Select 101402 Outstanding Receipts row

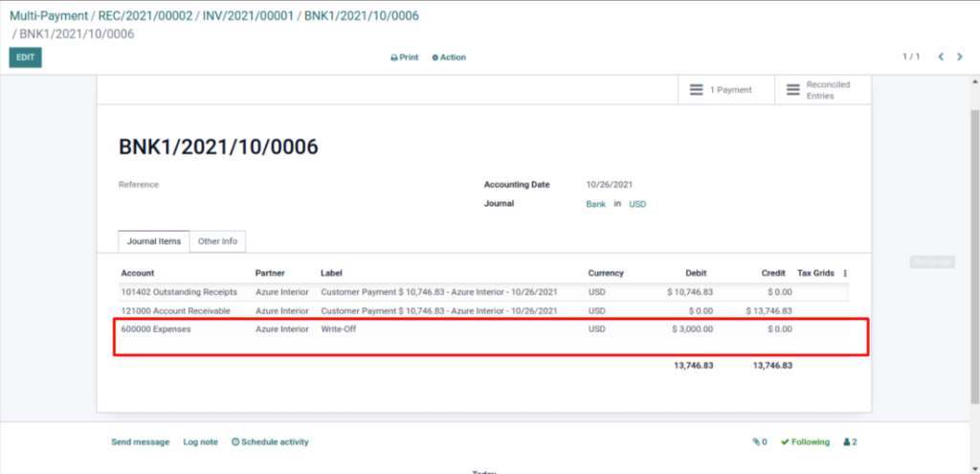(x=483, y=292)
